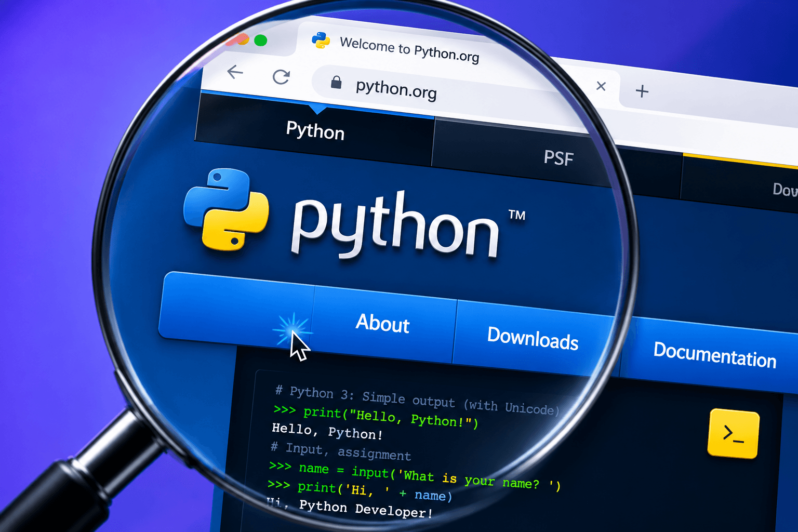Image resolution: width=798 pixels, height=532 pixels.
Task: Click the python wordmark text
Action: [395, 226]
